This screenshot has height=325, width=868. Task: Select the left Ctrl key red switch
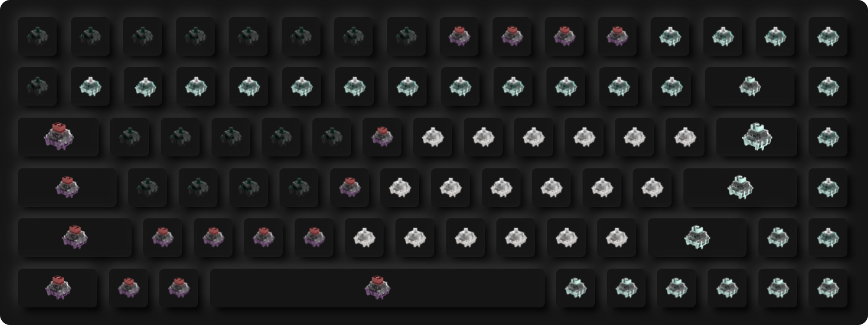58,288
